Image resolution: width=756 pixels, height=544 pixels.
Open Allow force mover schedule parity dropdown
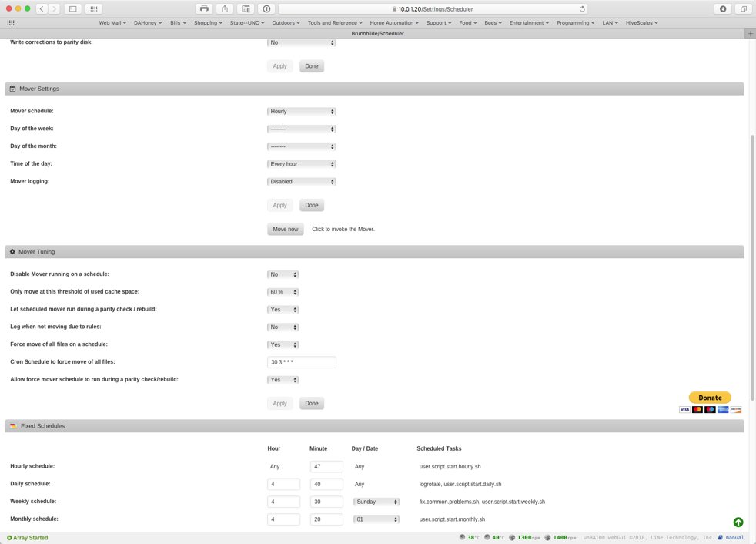[283, 380]
